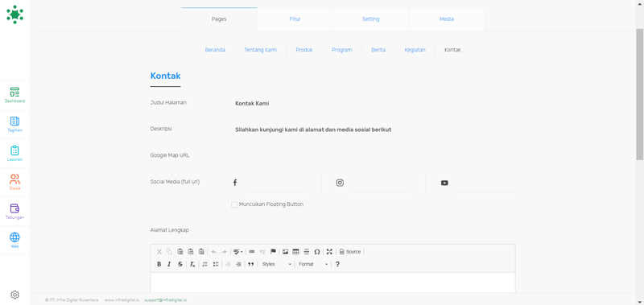Insert a horizontal line
This screenshot has height=305, width=644.
click(x=307, y=252)
